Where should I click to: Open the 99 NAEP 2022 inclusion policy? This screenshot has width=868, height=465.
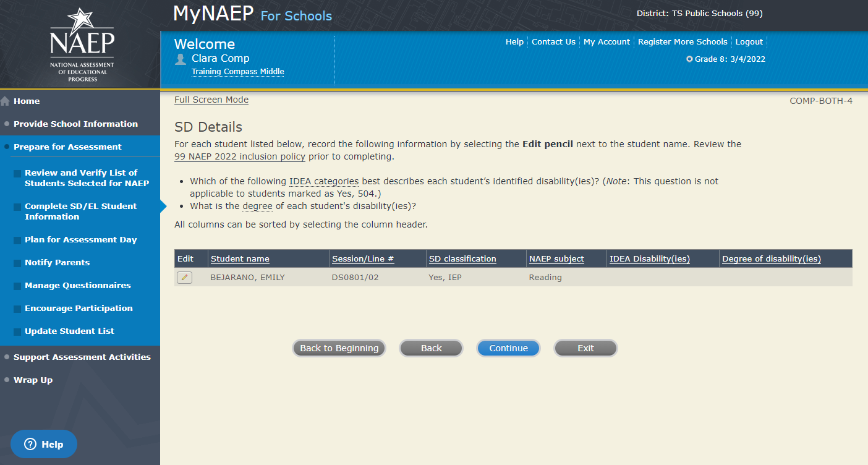[x=240, y=156]
